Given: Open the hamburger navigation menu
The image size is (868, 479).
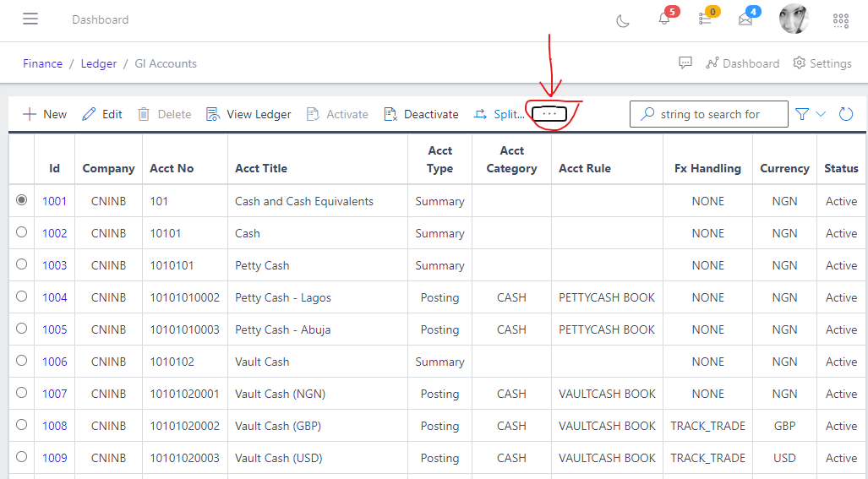Looking at the screenshot, I should pyautogui.click(x=30, y=19).
